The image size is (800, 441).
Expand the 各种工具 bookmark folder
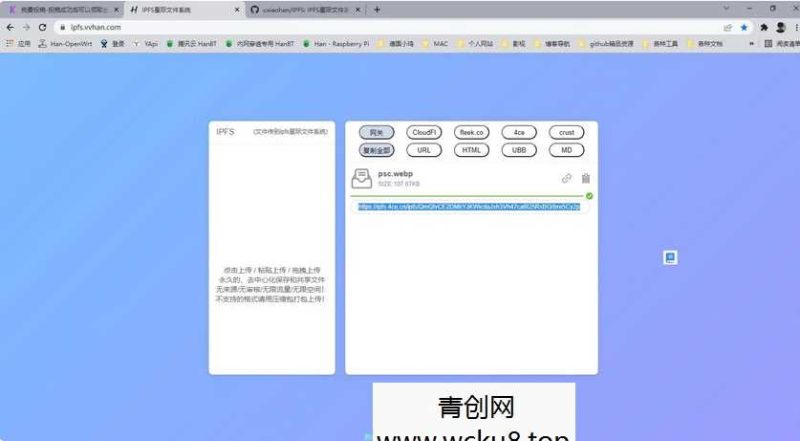point(660,44)
